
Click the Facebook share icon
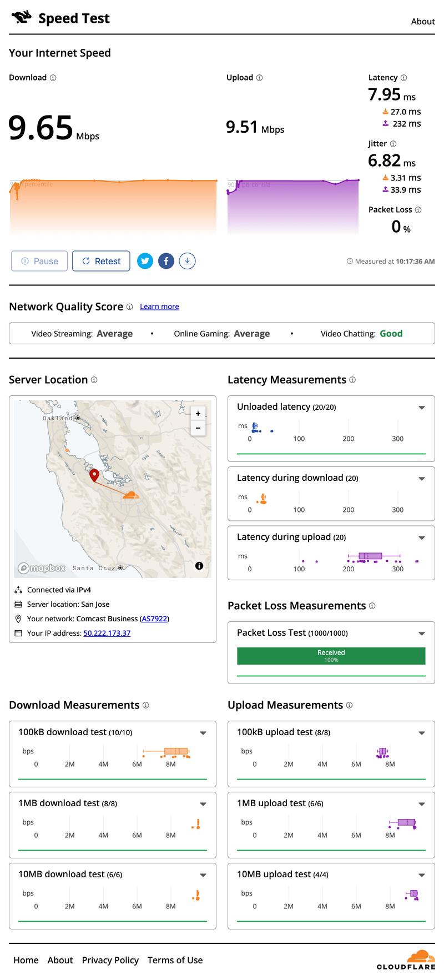[x=166, y=261]
